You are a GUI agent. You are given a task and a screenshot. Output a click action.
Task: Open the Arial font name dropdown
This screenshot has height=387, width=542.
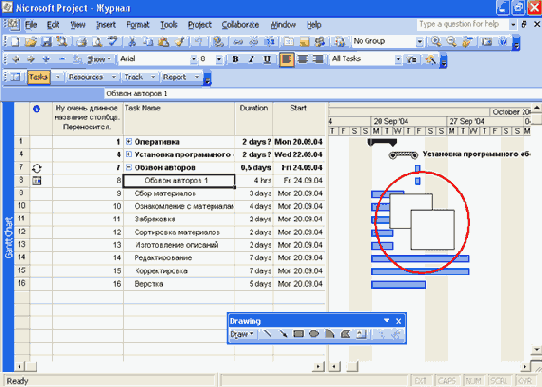click(194, 59)
